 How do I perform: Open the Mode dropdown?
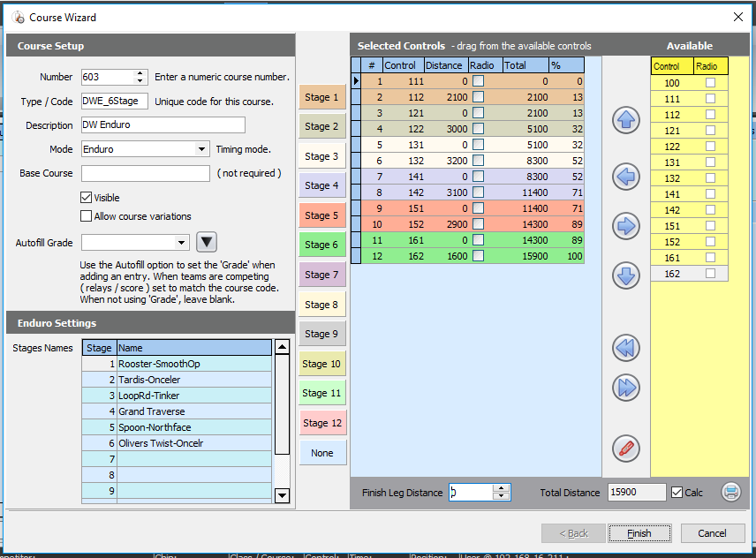(x=202, y=149)
